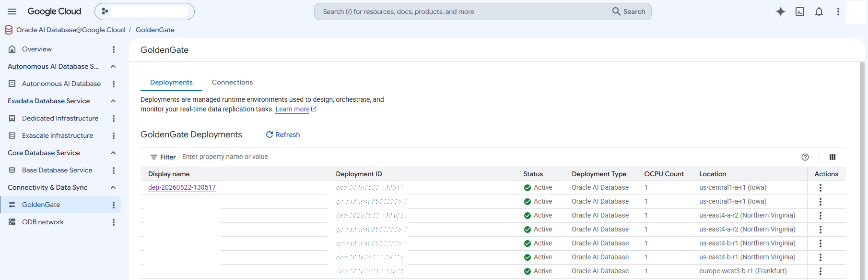Screen dimensions: 868x280
Task: Follow the Learn more link
Action: [295, 109]
